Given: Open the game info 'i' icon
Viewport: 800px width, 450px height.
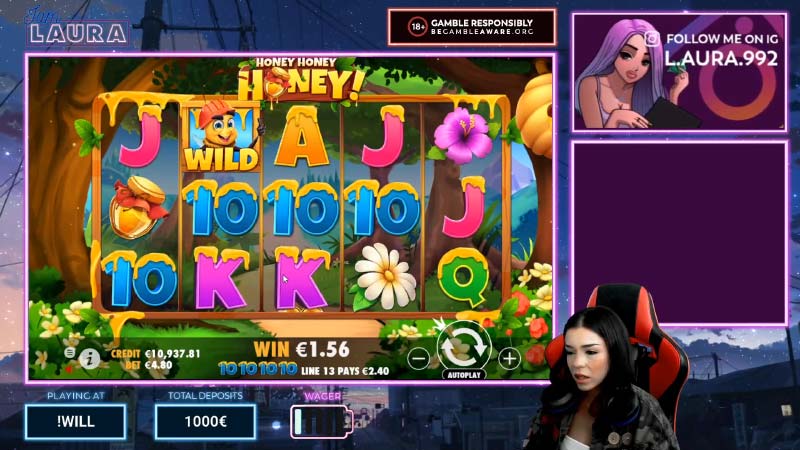Looking at the screenshot, I should click(89, 359).
